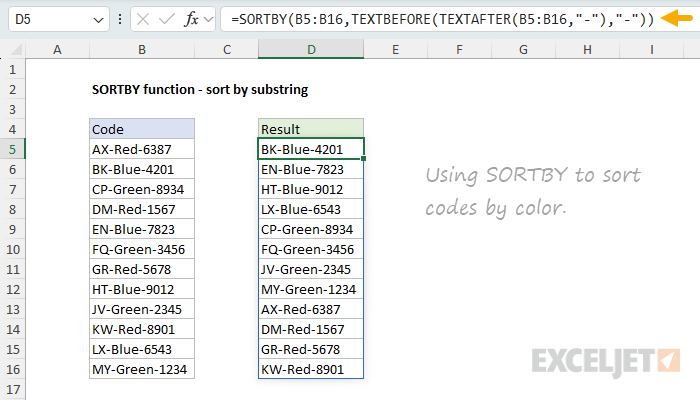Select row 17 header
The image size is (700, 400).
12,389
